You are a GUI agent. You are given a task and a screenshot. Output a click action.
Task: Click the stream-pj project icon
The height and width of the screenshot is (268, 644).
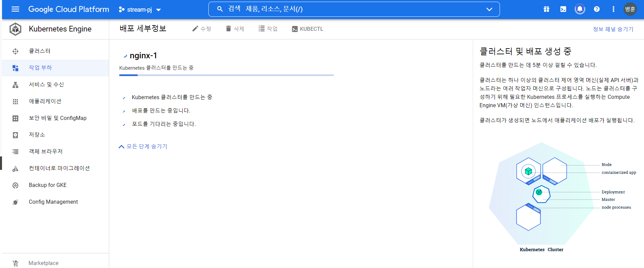point(122,10)
